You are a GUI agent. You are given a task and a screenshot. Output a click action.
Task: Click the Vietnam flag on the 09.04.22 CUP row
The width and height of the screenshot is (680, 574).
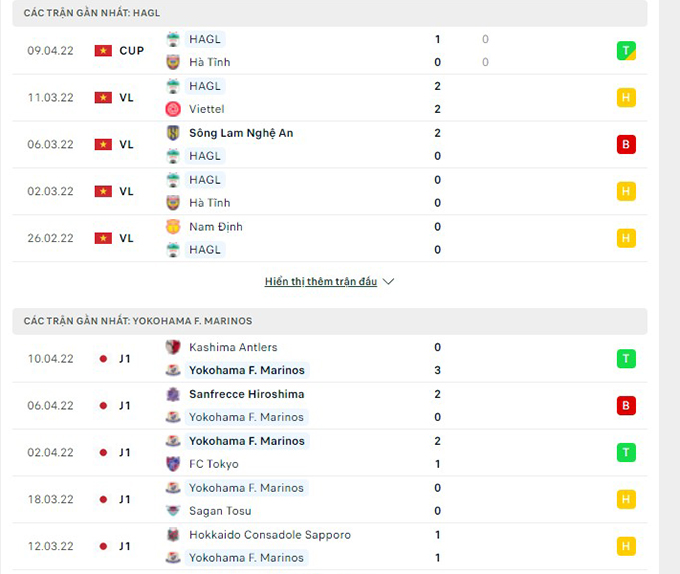(x=103, y=51)
